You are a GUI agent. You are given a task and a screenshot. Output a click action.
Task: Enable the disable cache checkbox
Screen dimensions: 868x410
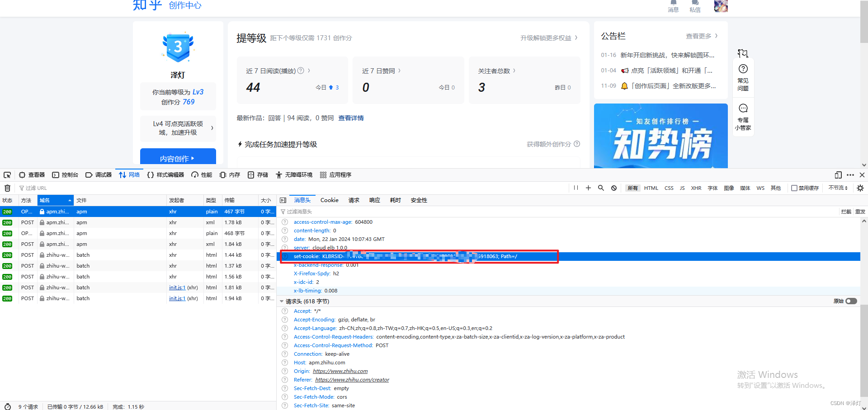point(794,188)
